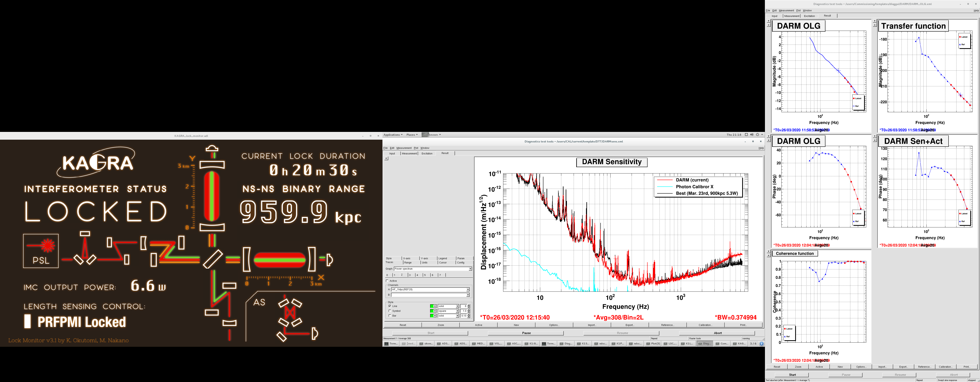The height and width of the screenshot is (382, 980).
Task: Click the Bar width field showing 0.10
Action: pyautogui.click(x=463, y=316)
